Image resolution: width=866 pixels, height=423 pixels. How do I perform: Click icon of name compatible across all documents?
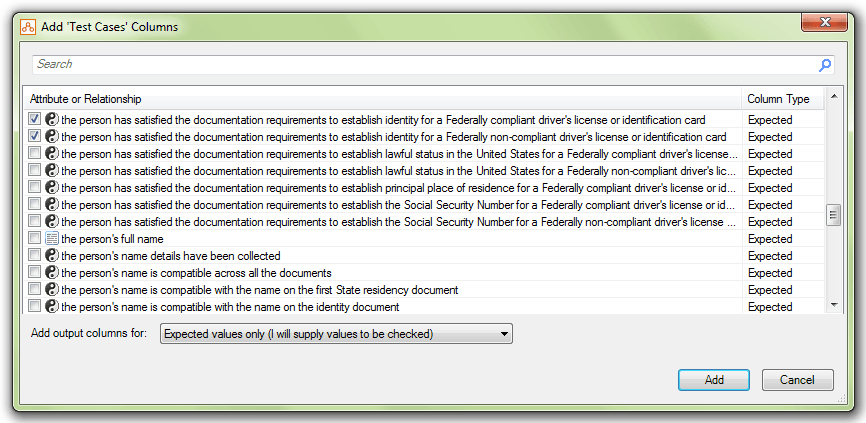click(x=52, y=273)
